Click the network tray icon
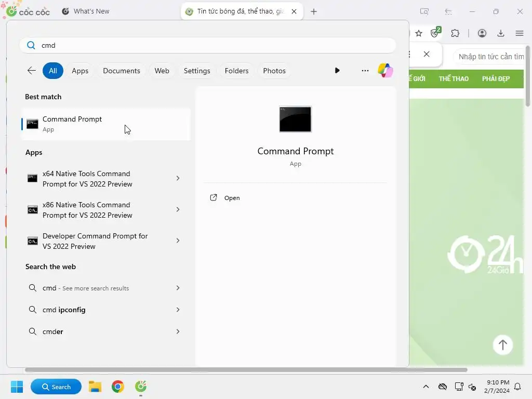 tap(459, 387)
